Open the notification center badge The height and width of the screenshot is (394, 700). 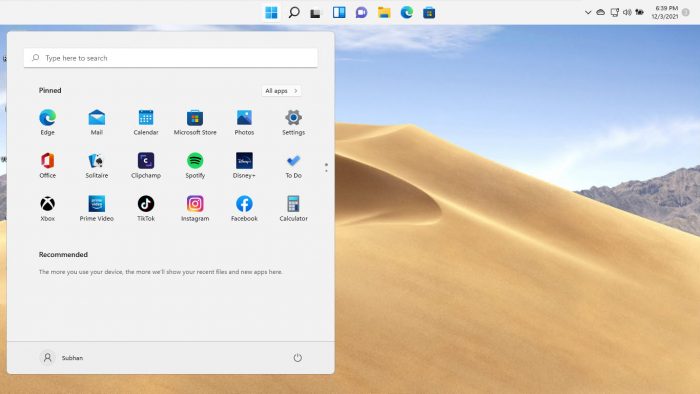(x=686, y=12)
